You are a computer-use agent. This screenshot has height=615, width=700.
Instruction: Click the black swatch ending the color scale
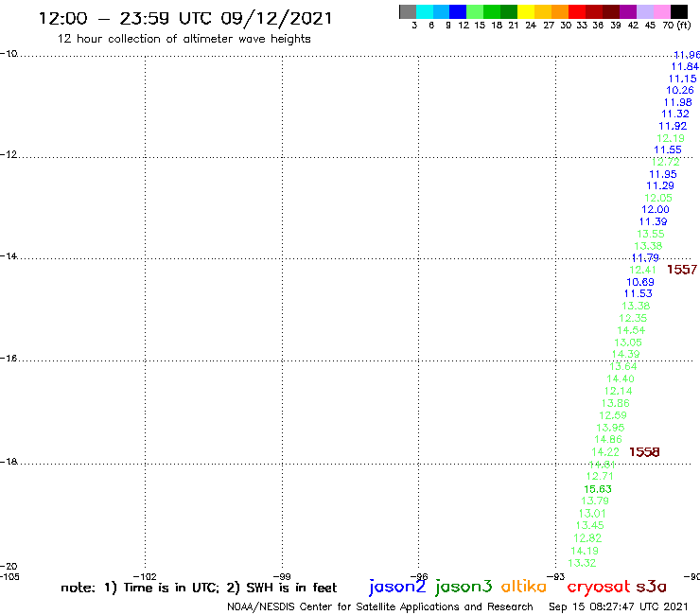point(678,11)
